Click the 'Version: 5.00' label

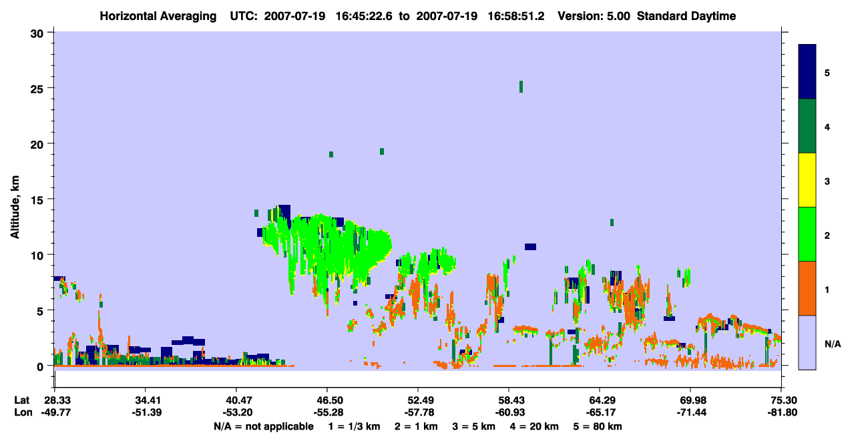pyautogui.click(x=596, y=16)
